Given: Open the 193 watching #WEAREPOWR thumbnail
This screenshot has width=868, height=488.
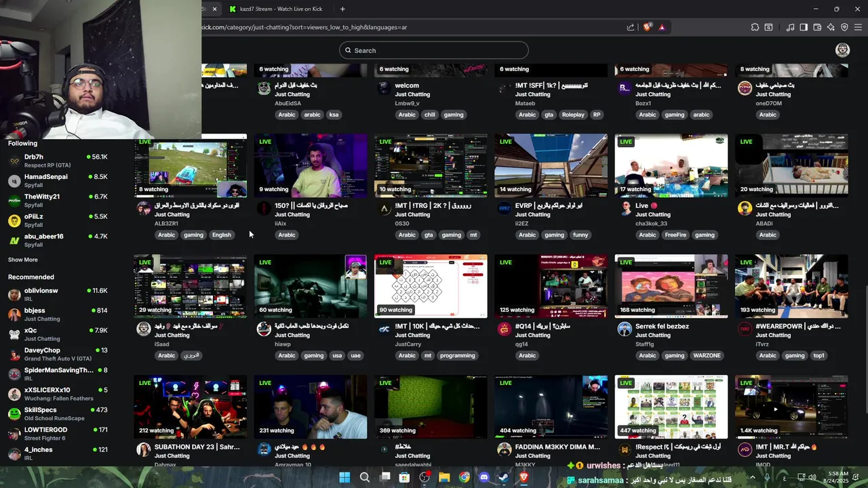Looking at the screenshot, I should pos(791,286).
